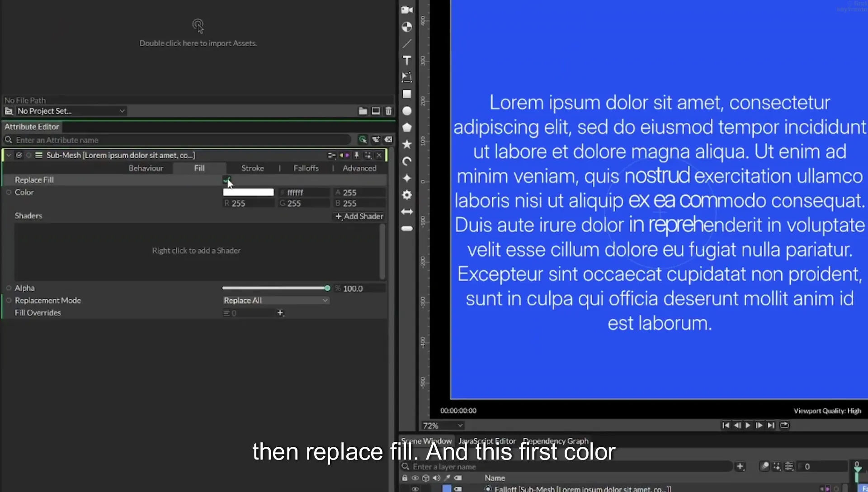Click the play button in viewport
The height and width of the screenshot is (492, 868).
tap(748, 425)
